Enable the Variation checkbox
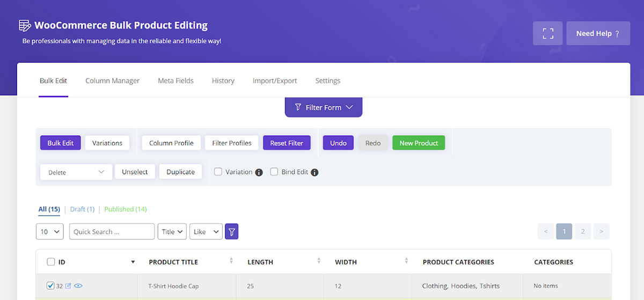Viewport: 644px width, 300px height. tap(218, 172)
